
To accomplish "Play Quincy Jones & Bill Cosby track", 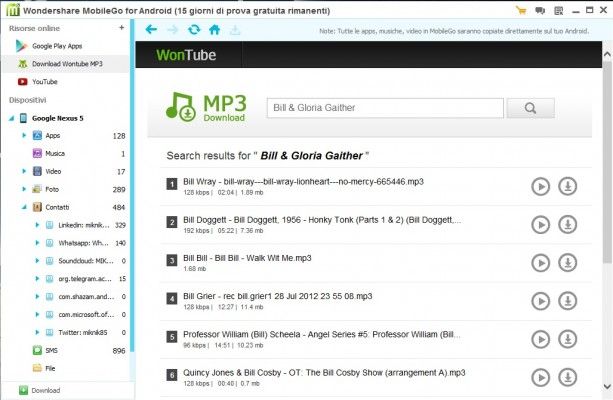I will pyautogui.click(x=541, y=377).
